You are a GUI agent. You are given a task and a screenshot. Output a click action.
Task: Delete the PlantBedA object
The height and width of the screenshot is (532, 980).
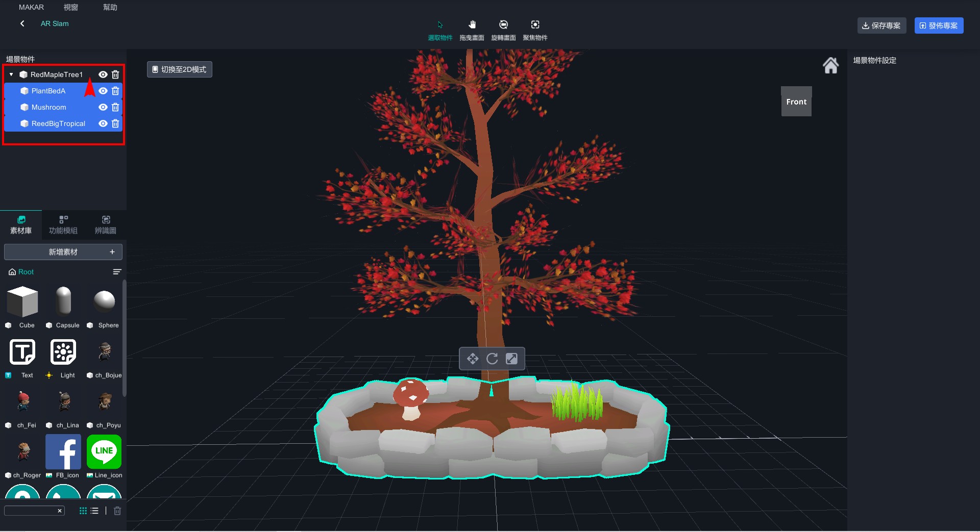(115, 91)
